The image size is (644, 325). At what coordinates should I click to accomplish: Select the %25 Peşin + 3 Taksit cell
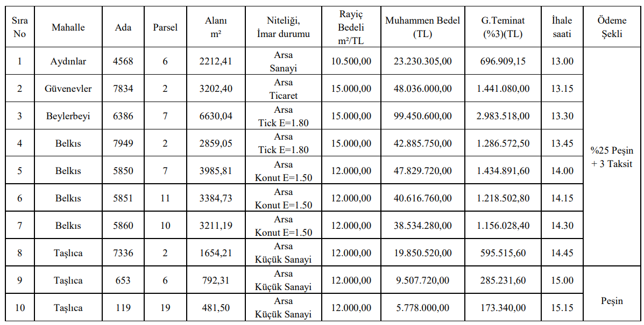point(612,157)
